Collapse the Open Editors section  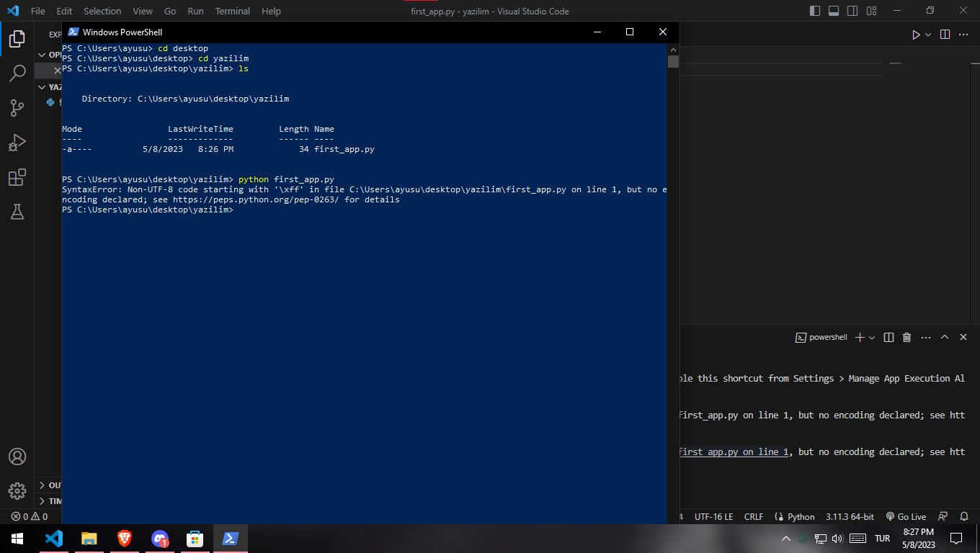[41, 55]
